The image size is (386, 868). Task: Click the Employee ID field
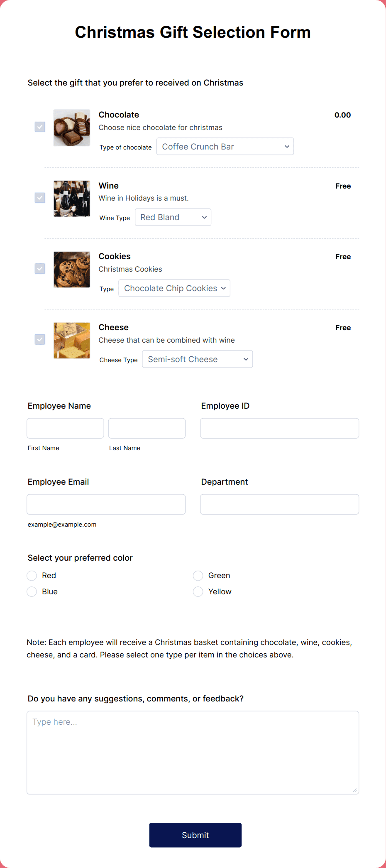279,428
